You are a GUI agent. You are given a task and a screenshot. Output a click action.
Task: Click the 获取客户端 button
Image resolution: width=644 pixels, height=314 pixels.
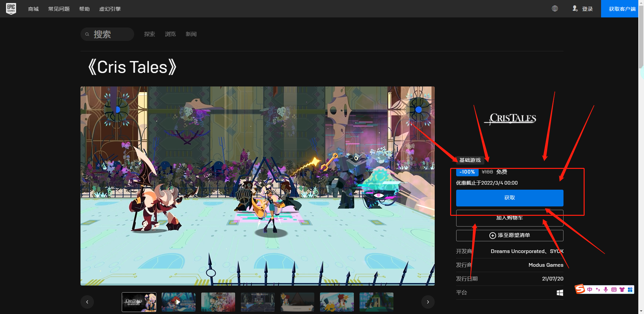(x=622, y=9)
